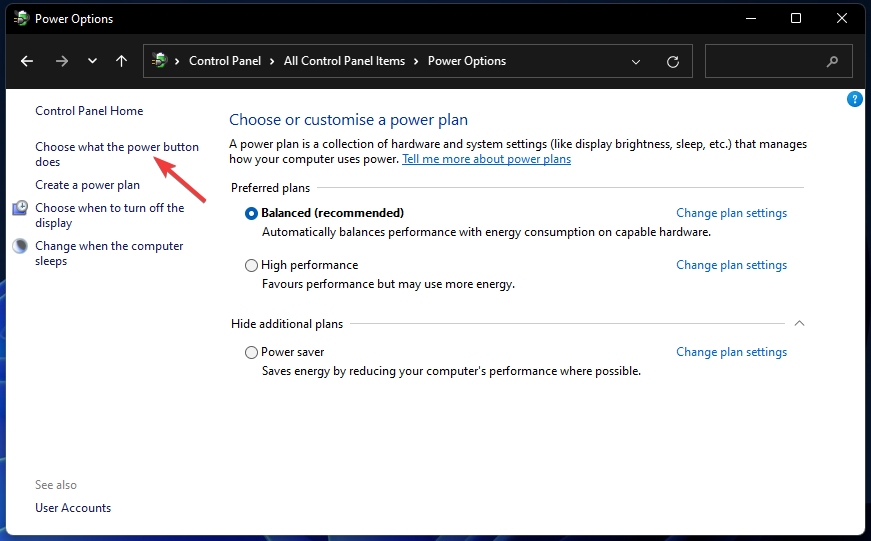Refresh the Power Options page
The image size is (871, 541).
pyautogui.click(x=673, y=61)
